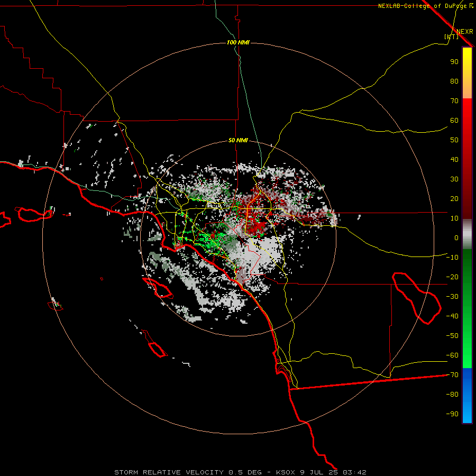Click the -70 velocity scale label
The height and width of the screenshot is (476, 476).
(x=452, y=375)
